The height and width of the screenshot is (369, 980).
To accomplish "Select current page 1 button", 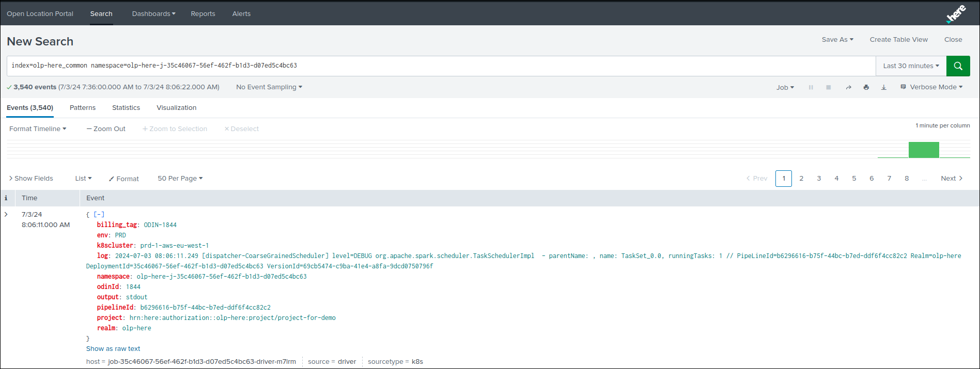I will pyautogui.click(x=784, y=179).
